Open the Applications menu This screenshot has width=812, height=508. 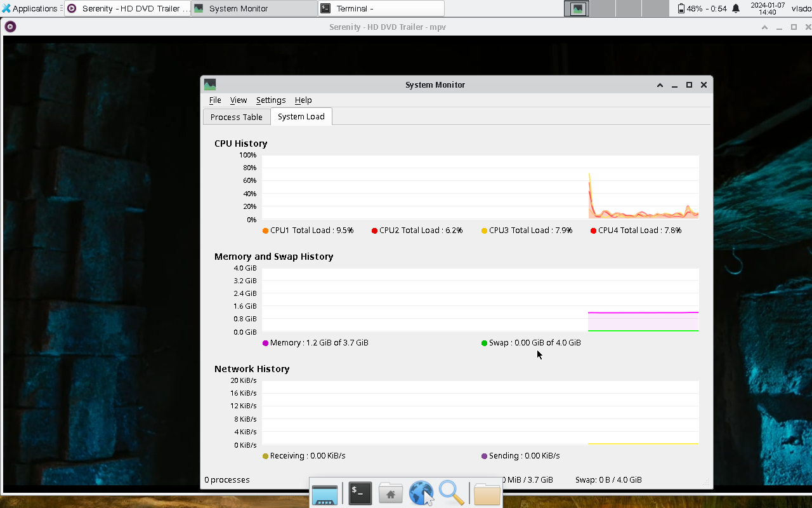click(30, 8)
